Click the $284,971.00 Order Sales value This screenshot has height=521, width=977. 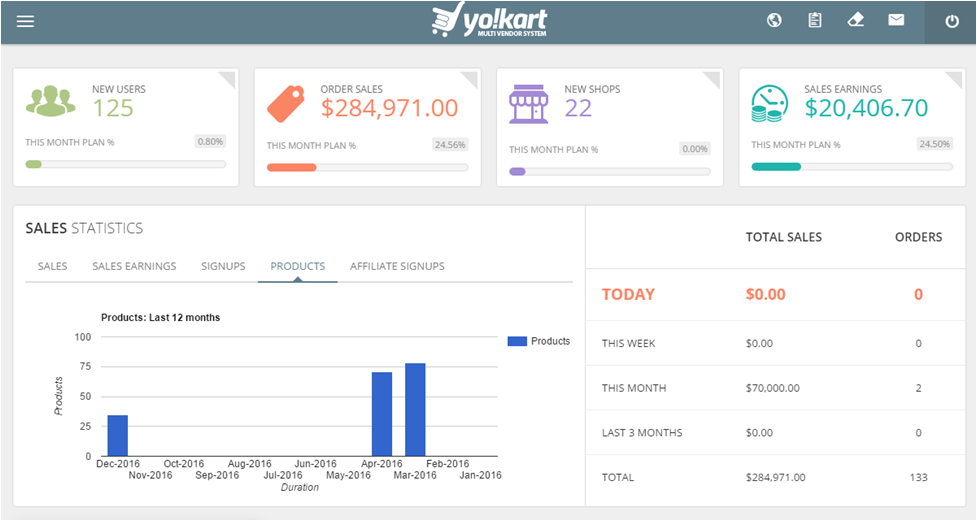point(389,108)
